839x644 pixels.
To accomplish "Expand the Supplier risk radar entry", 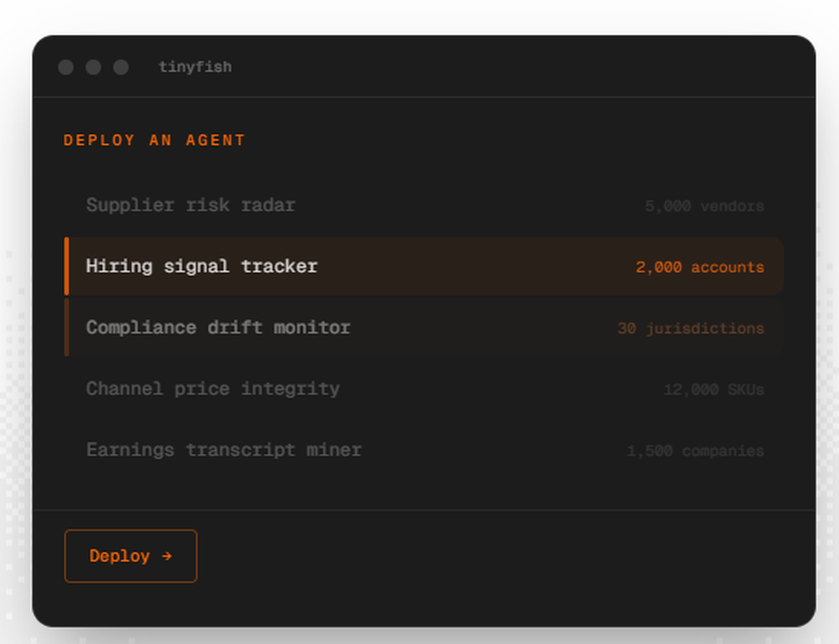I will tap(190, 205).
